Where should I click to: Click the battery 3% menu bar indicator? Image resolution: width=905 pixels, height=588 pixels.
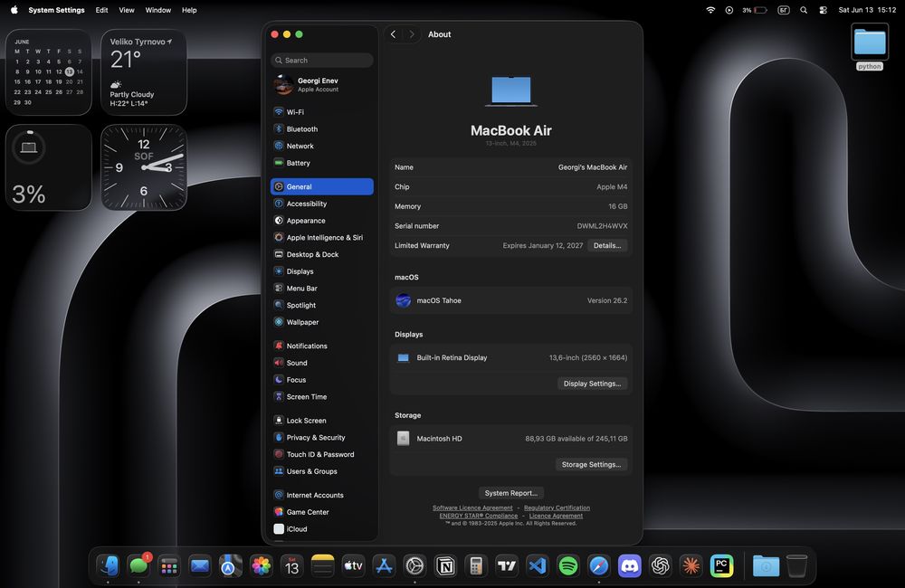pyautogui.click(x=755, y=10)
